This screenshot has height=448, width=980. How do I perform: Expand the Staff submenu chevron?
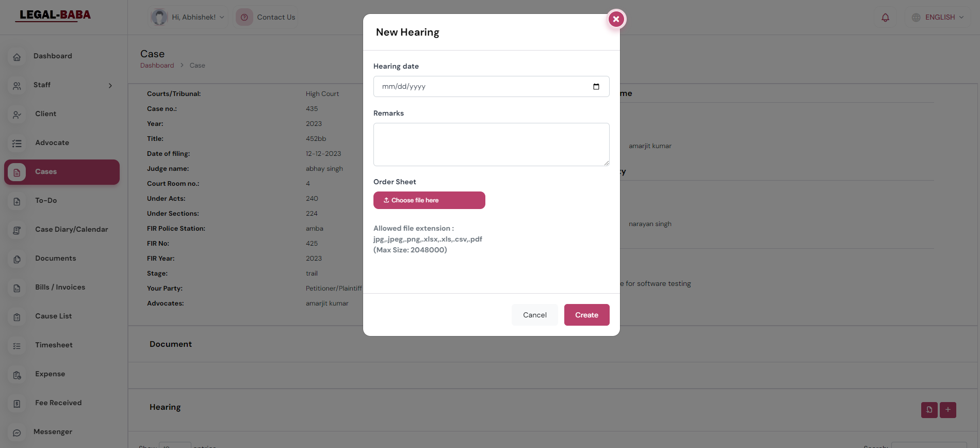coord(110,86)
